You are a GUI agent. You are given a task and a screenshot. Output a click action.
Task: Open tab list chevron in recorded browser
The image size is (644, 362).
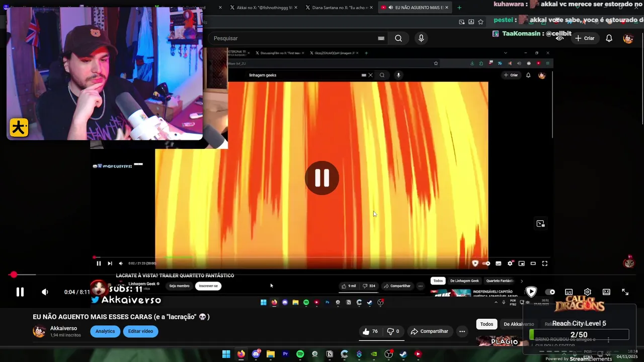pyautogui.click(x=506, y=53)
